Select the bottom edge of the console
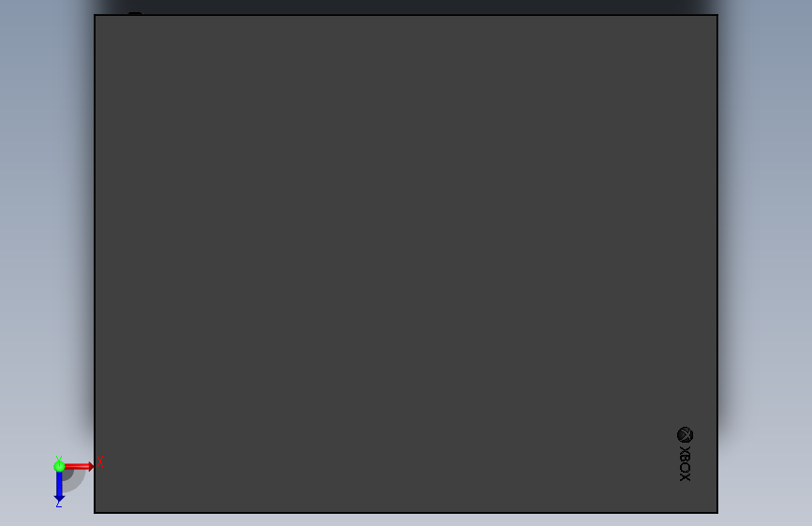The height and width of the screenshot is (526, 812). tap(406, 513)
